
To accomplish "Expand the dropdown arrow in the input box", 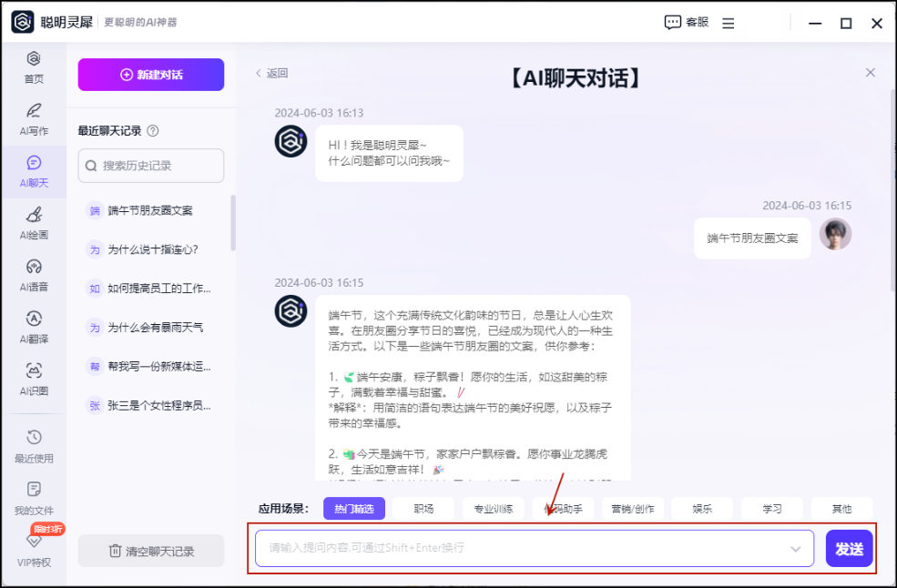I will tap(795, 549).
